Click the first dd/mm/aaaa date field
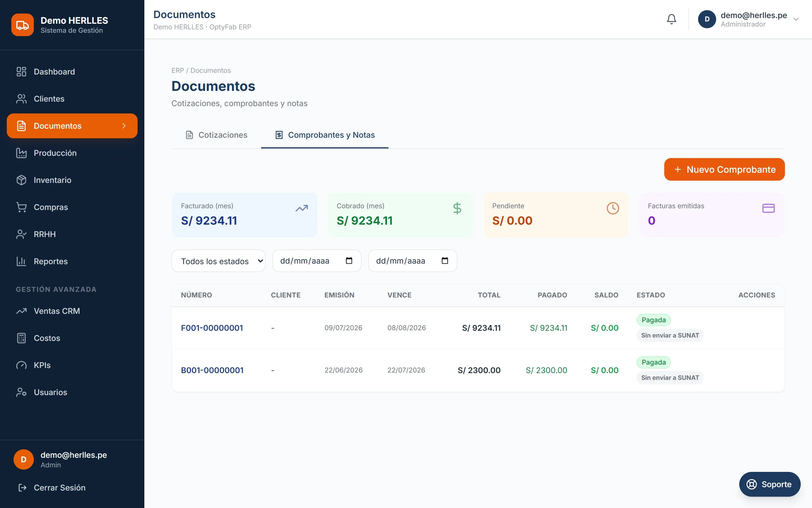The image size is (812, 508). point(317,261)
